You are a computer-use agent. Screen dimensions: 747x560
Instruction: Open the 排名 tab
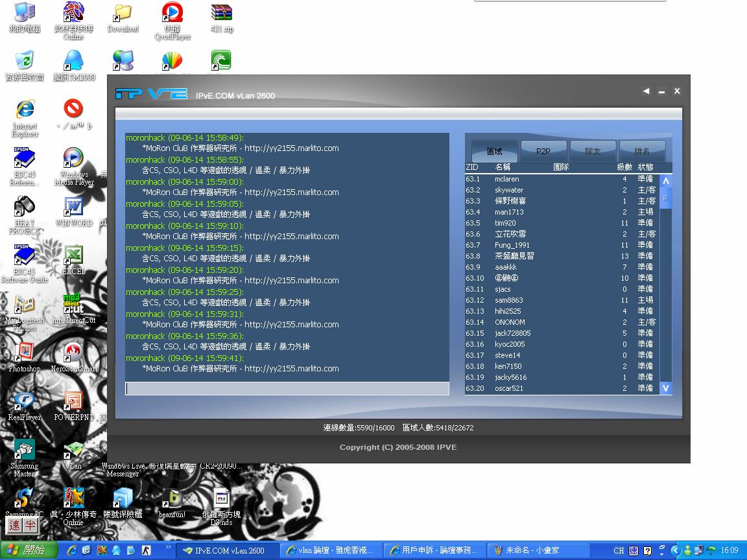[x=642, y=151]
